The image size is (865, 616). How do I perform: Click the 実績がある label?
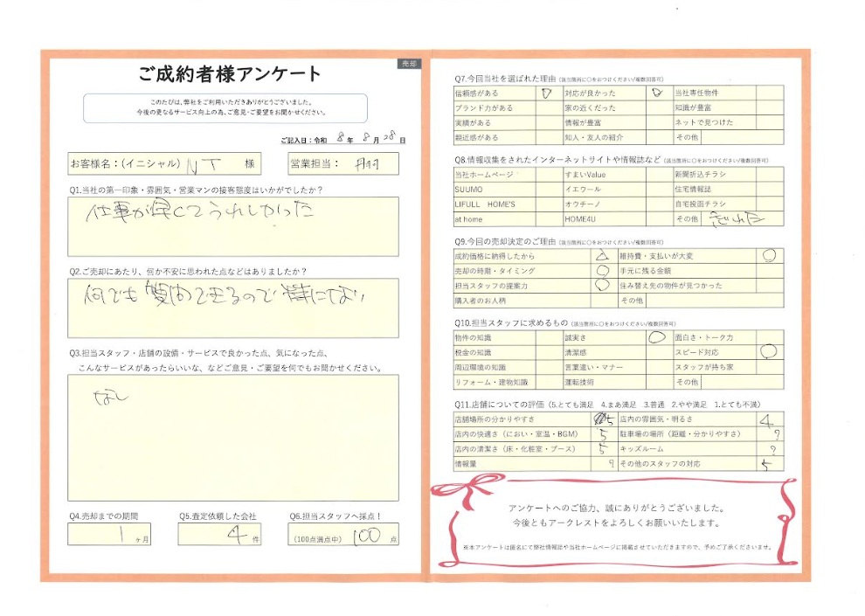[473, 122]
